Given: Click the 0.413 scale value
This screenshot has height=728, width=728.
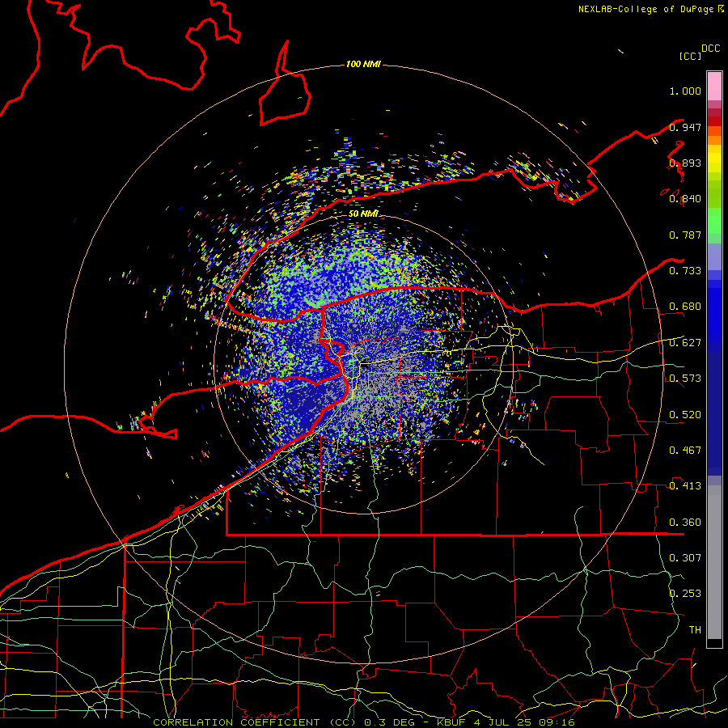Looking at the screenshot, I should click(685, 486).
